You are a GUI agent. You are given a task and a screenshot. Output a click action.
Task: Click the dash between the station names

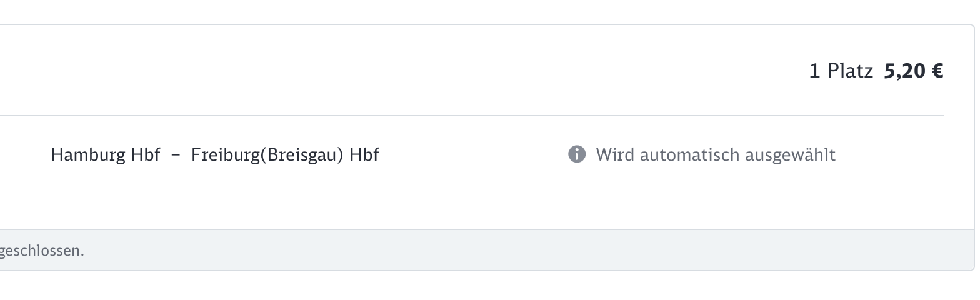click(x=176, y=155)
